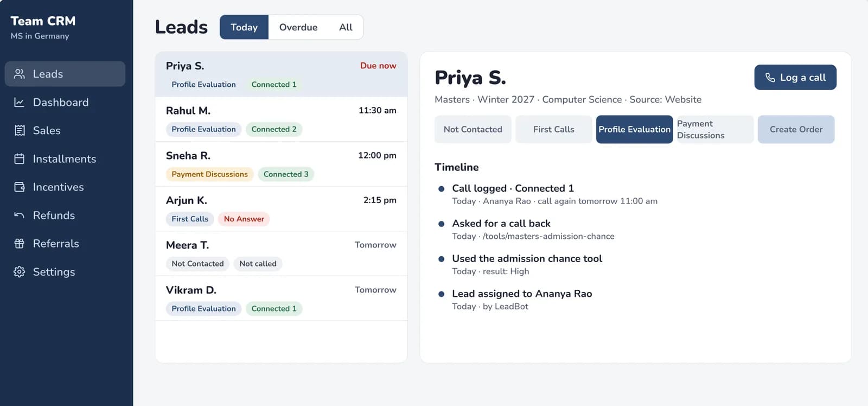Image resolution: width=868 pixels, height=406 pixels.
Task: Select Sneha R. from leads list
Action: pos(281,164)
